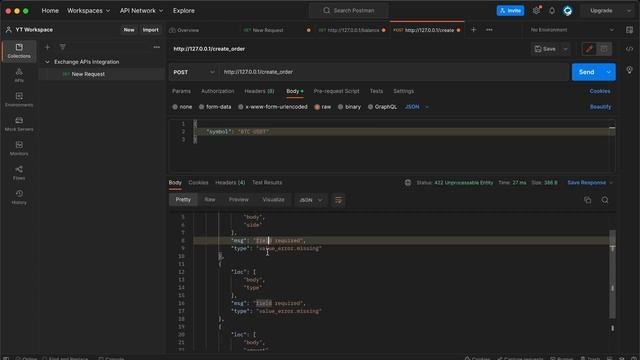The image size is (640, 360).
Task: Collapse the Exchange APIs Integration collection
Action: pos(47,62)
